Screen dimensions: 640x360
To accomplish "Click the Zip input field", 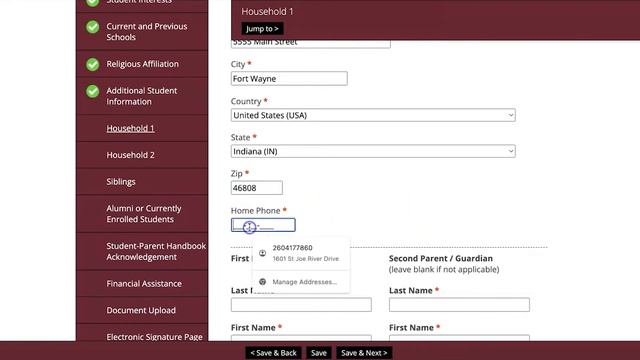I will 256,188.
